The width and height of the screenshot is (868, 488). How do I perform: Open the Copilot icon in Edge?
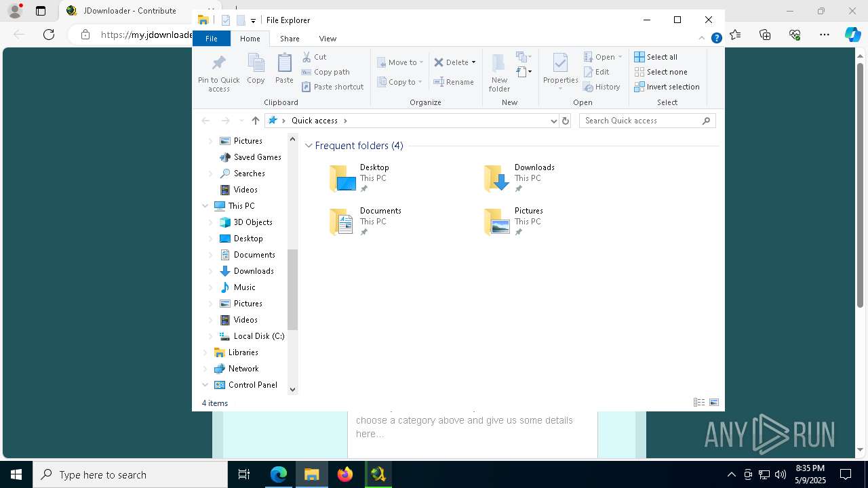click(852, 35)
